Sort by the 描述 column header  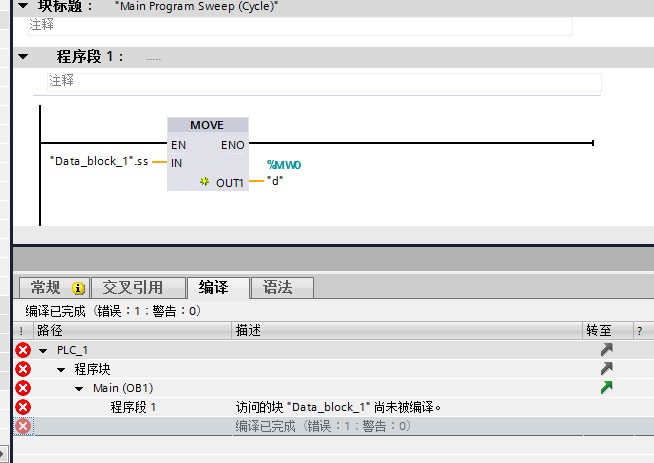point(407,331)
